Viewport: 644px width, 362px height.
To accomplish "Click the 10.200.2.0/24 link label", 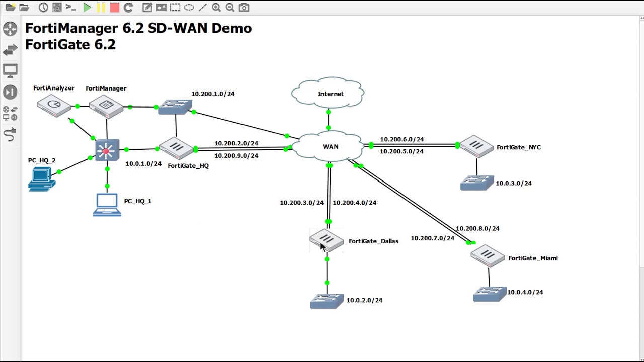I will pos(236,143).
